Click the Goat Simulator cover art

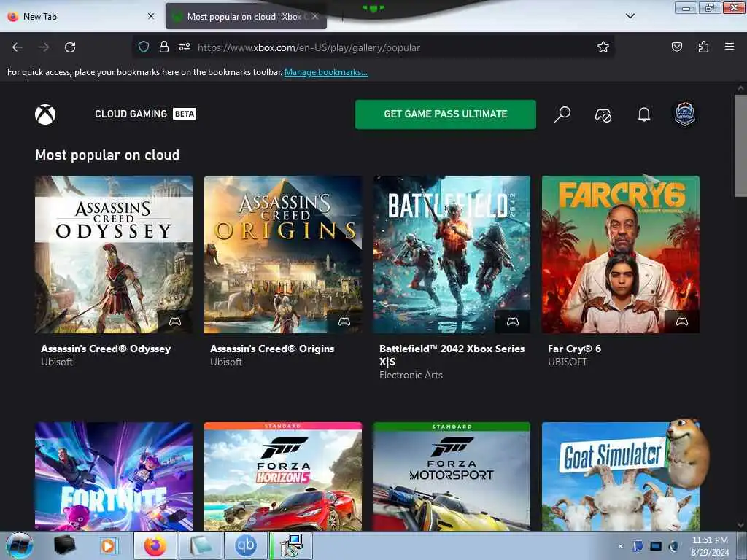click(621, 476)
